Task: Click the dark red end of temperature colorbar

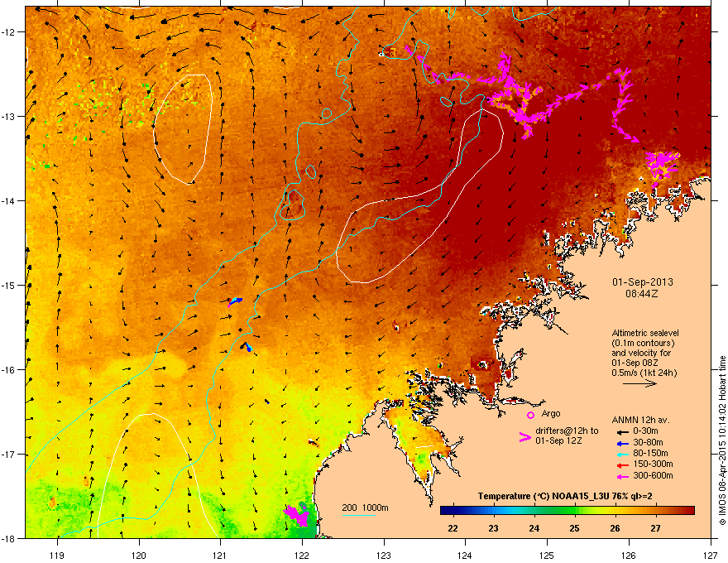Action: [x=691, y=510]
